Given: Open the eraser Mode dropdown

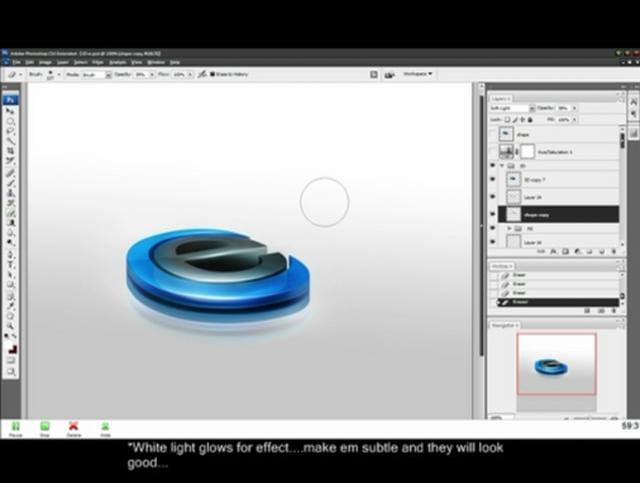Looking at the screenshot, I should click(x=108, y=75).
